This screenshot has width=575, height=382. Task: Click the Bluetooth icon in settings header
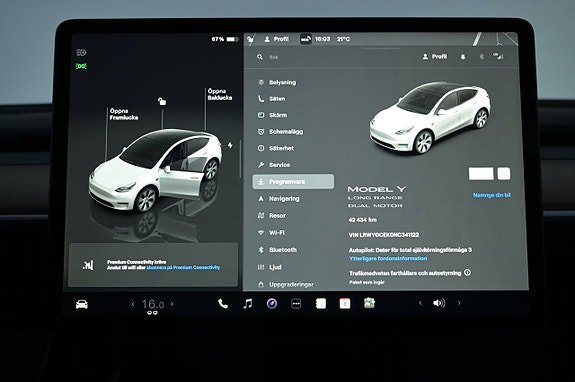click(481, 56)
